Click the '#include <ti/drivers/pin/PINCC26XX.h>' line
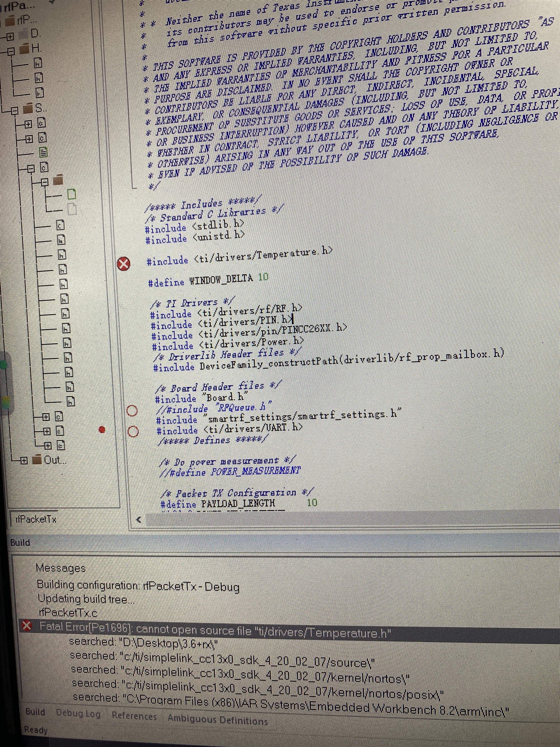This screenshot has width=560, height=747. (249, 332)
